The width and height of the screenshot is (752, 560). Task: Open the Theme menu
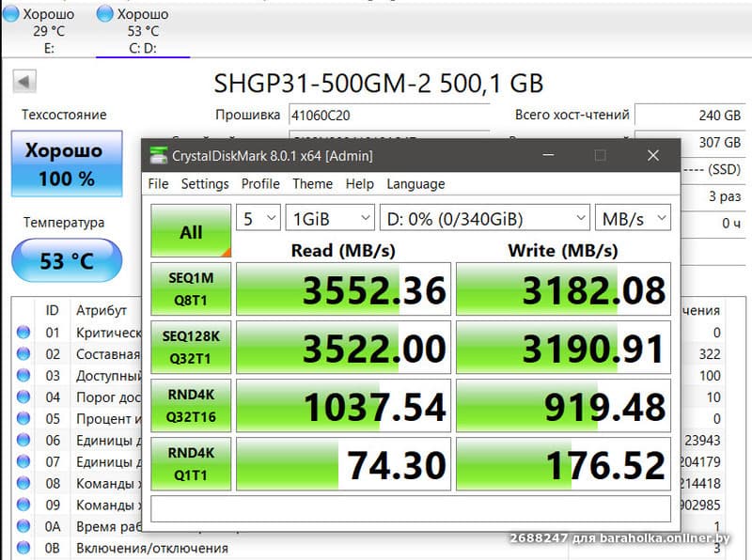coord(313,184)
